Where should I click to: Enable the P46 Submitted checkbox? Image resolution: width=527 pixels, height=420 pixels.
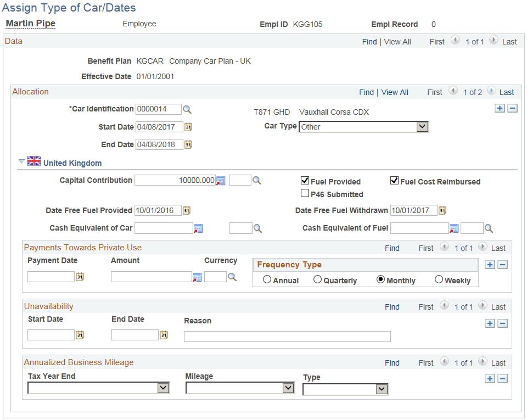click(x=305, y=193)
